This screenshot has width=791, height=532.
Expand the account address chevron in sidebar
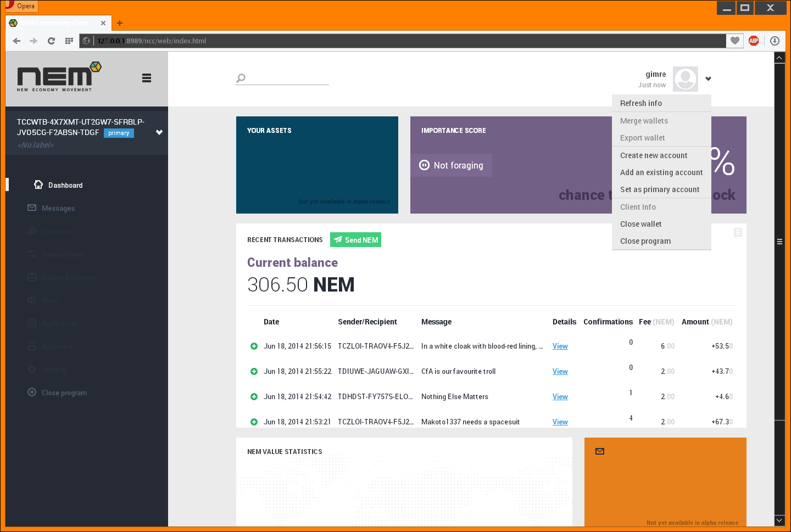point(159,132)
